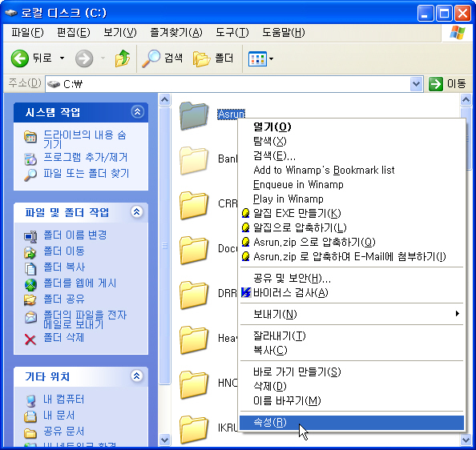Click the green Go (이동) button

447,84
